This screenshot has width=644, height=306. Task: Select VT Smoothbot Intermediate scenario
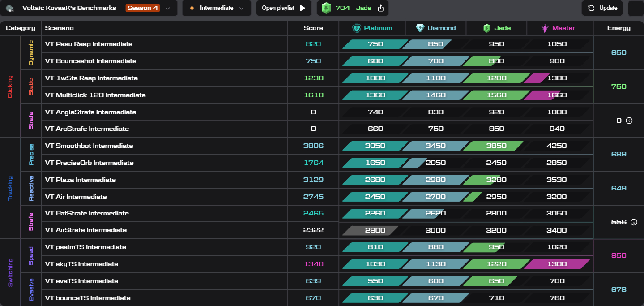tap(89, 146)
